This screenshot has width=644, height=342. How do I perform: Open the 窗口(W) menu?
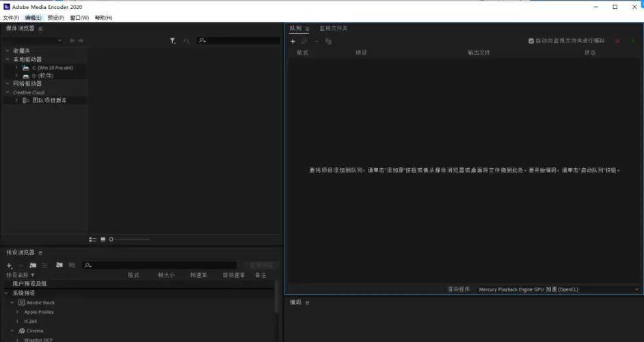pos(79,18)
